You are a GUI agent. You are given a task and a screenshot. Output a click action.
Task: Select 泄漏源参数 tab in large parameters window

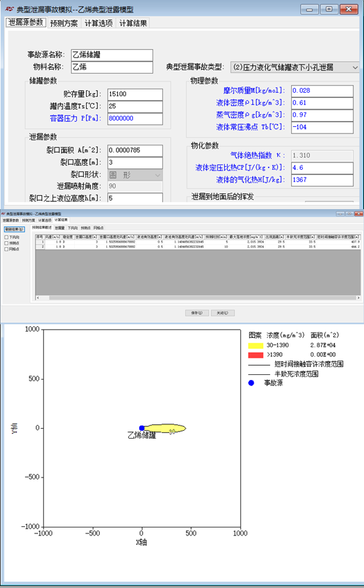(x=26, y=22)
